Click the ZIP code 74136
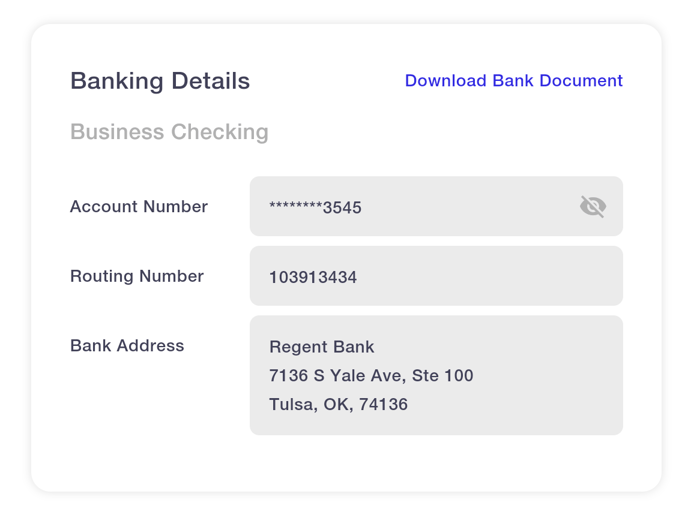Image resolution: width=688 pixels, height=512 pixels. (x=383, y=404)
